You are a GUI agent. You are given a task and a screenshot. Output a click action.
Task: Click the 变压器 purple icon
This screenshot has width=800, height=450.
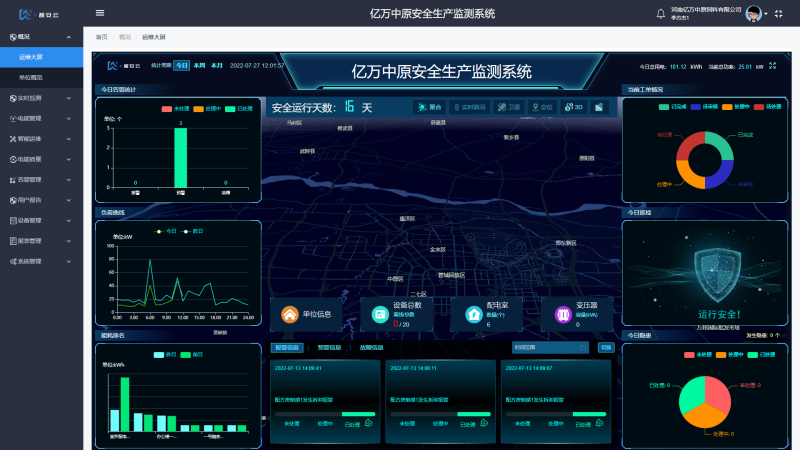coord(563,314)
